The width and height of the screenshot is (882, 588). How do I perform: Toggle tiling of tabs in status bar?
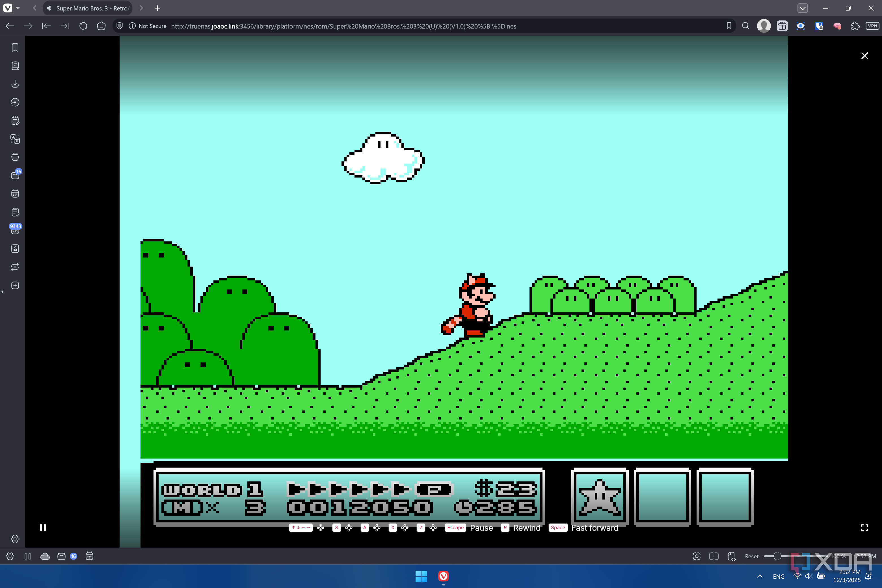point(714,556)
